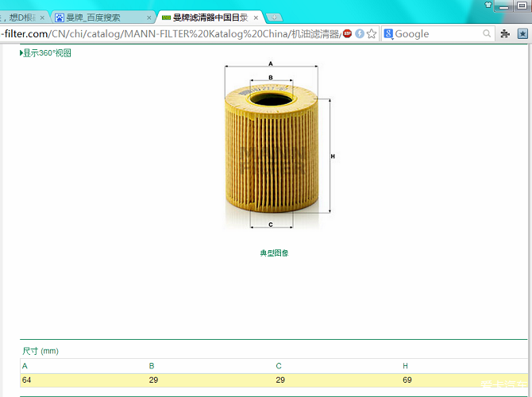Switch to the 曼牌_百度搜索 tab
This screenshot has height=397, width=532.
pos(103,17)
